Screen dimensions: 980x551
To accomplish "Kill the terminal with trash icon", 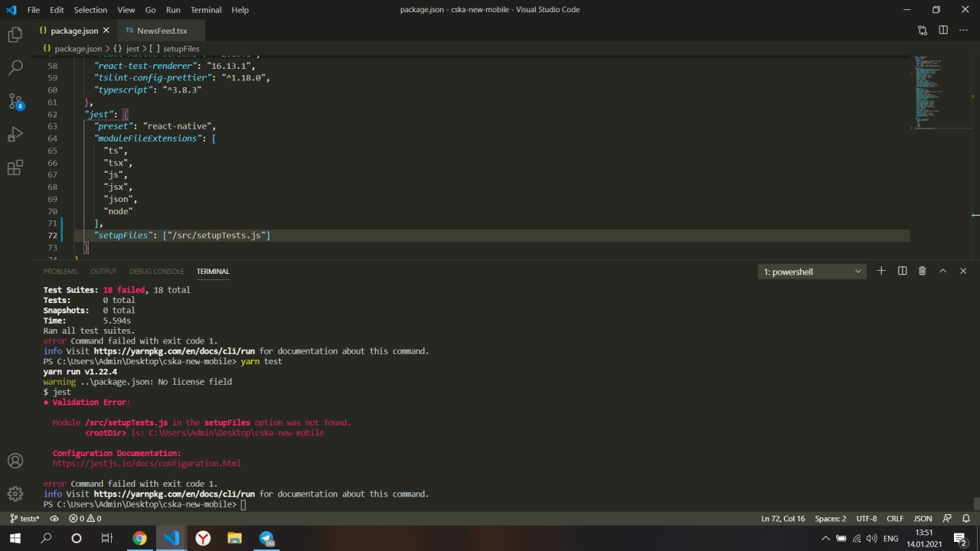I will point(922,271).
